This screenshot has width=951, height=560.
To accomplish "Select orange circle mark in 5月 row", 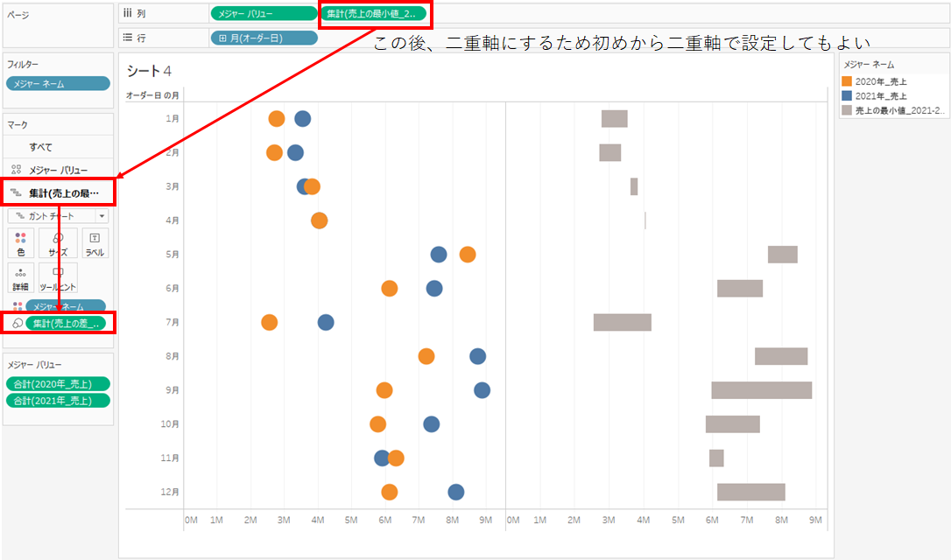I will coord(467,255).
